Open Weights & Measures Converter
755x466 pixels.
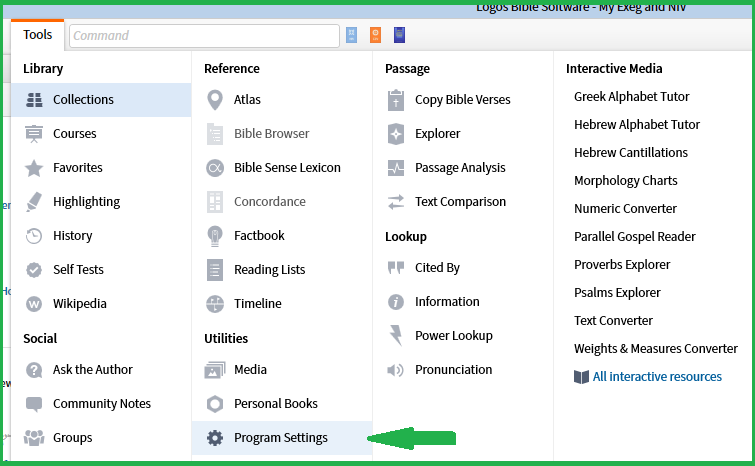(655, 349)
